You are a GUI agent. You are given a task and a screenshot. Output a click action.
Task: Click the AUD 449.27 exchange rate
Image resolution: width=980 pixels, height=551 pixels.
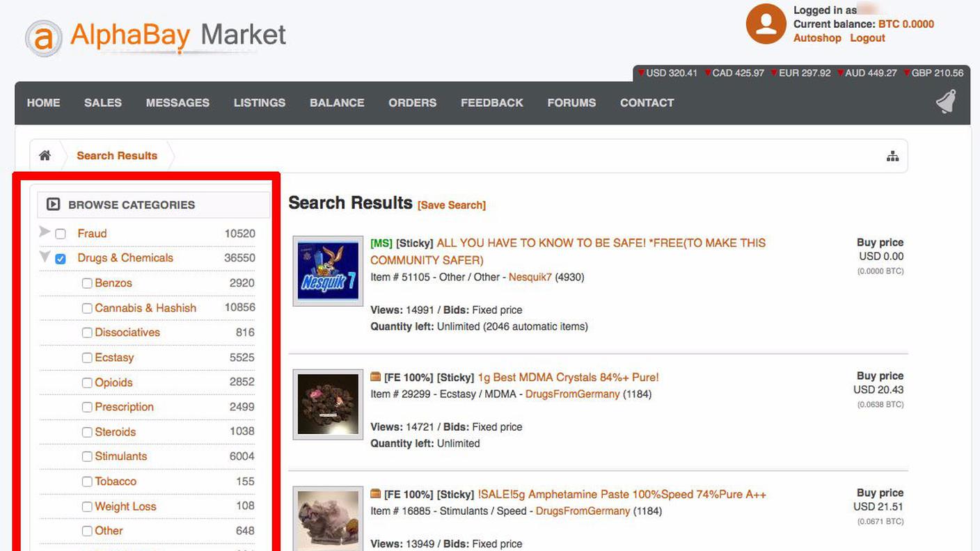(867, 73)
